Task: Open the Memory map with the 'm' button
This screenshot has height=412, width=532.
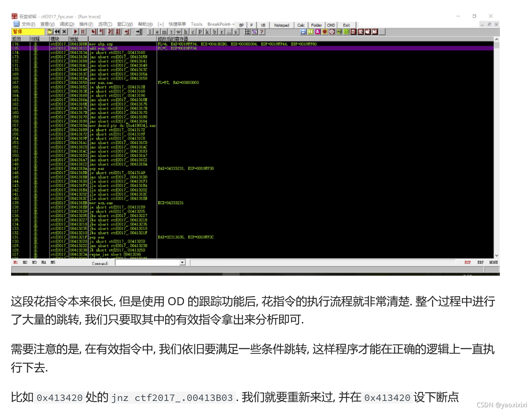Action: pyautogui.click(x=164, y=32)
